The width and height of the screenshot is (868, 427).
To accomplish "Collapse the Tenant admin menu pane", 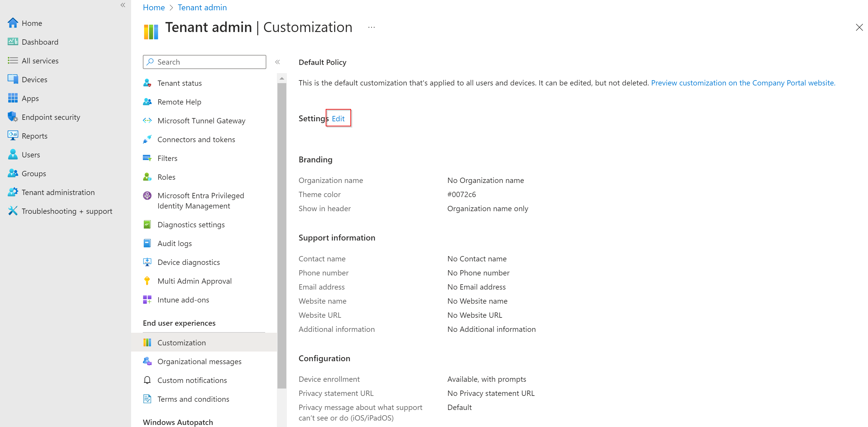I will [x=278, y=62].
